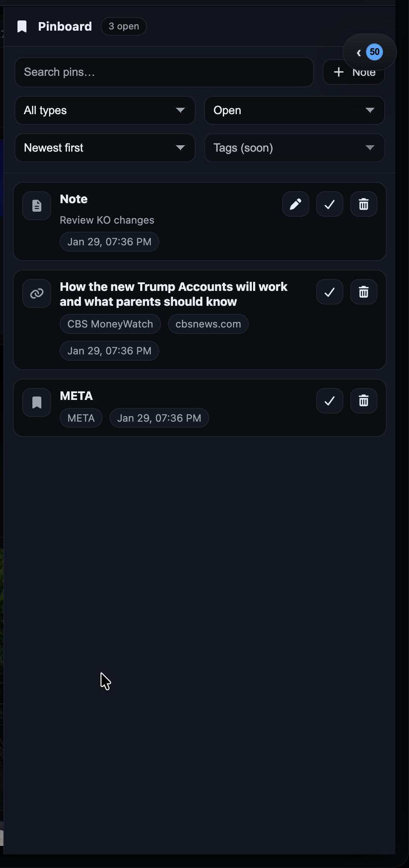Open the Open status filter dropdown
Screen dimensions: 409x868
click(x=294, y=110)
